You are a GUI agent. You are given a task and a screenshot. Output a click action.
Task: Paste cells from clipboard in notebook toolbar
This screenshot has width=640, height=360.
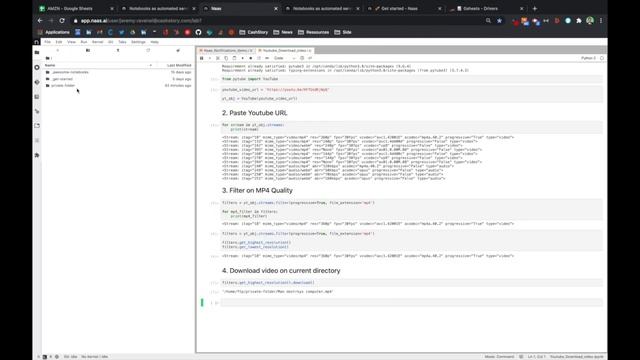(x=234, y=58)
